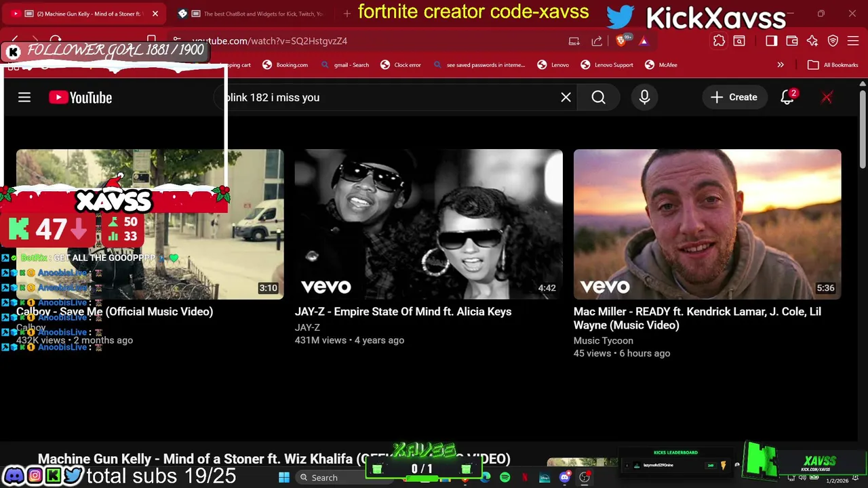Image resolution: width=868 pixels, height=488 pixels.
Task: Click the Brave Shields lion icon
Action: tap(620, 41)
